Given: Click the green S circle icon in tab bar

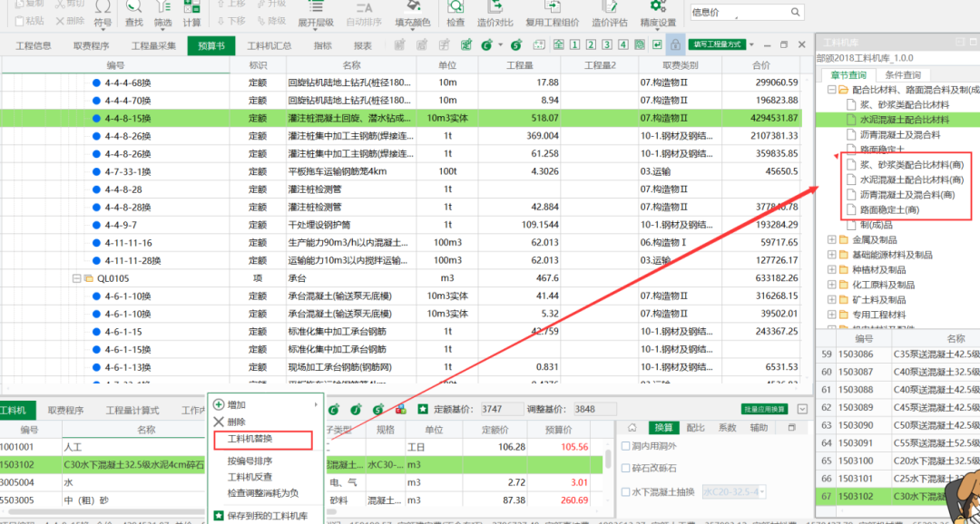Looking at the screenshot, I should coord(516,45).
